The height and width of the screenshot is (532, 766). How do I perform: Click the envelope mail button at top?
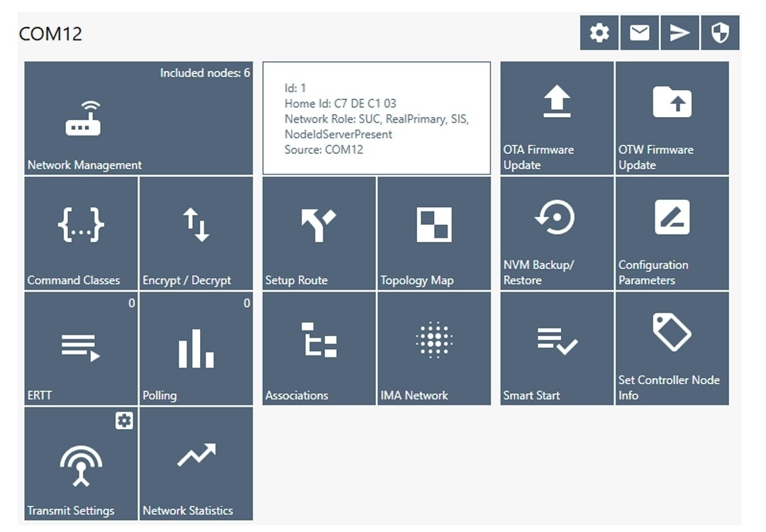tap(640, 33)
